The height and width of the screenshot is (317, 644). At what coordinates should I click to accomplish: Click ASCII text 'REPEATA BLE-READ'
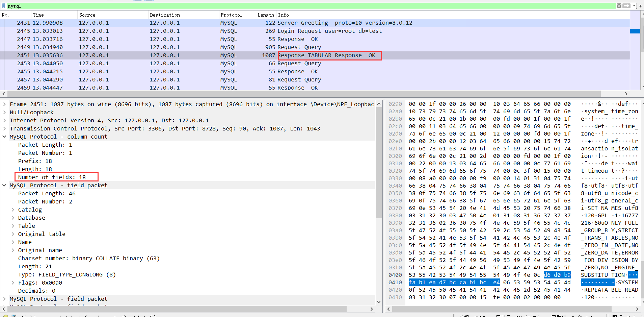click(x=611, y=290)
